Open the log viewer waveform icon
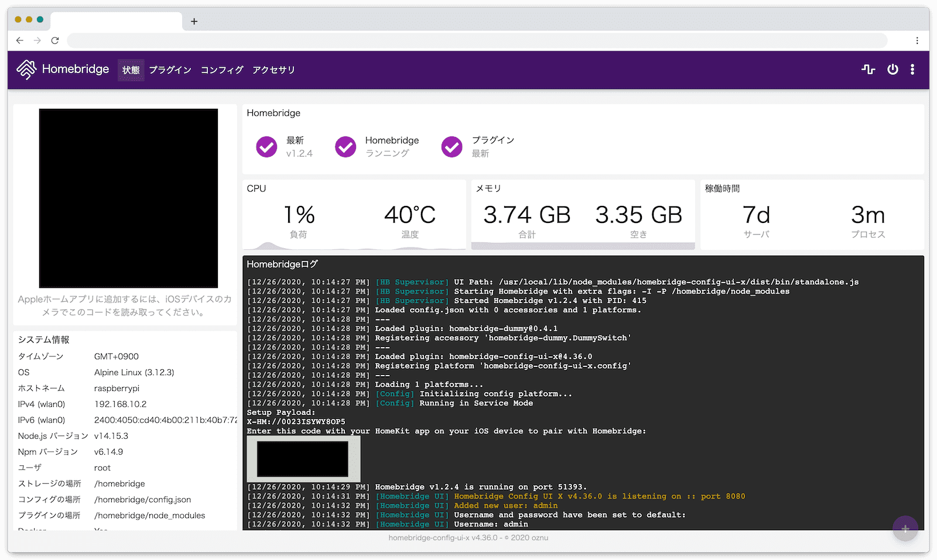The image size is (937, 560). [x=868, y=70]
